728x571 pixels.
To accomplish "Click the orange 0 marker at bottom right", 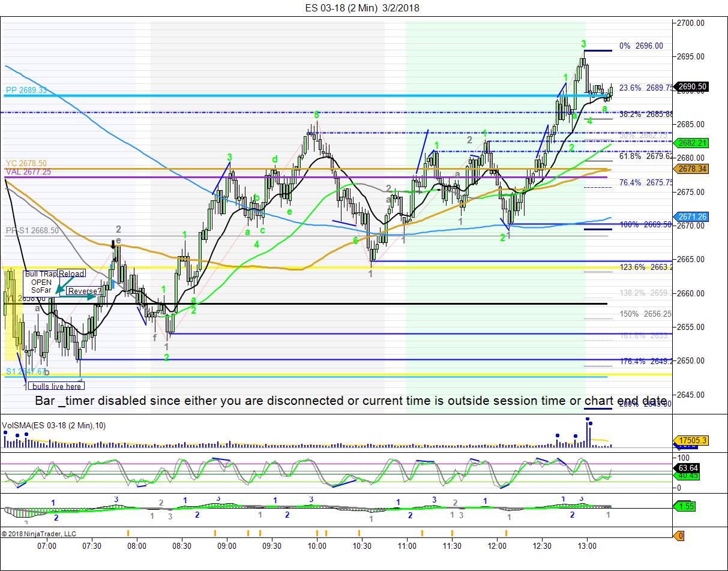I will pyautogui.click(x=679, y=536).
